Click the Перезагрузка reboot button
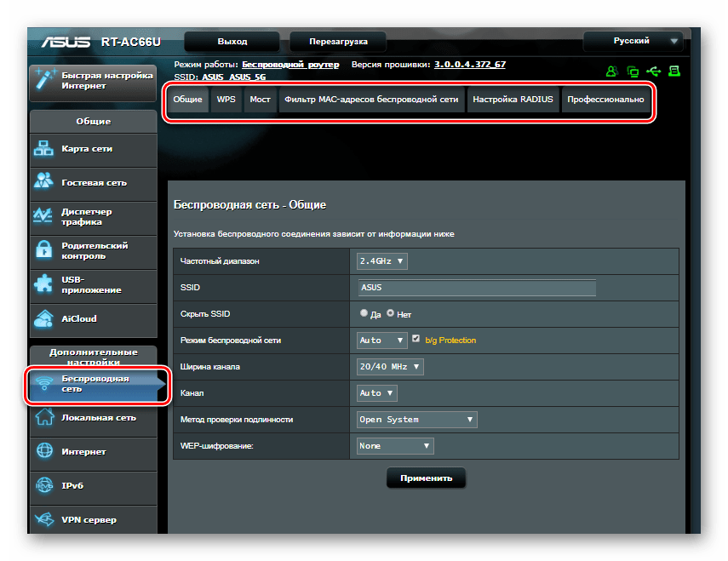 338,41
